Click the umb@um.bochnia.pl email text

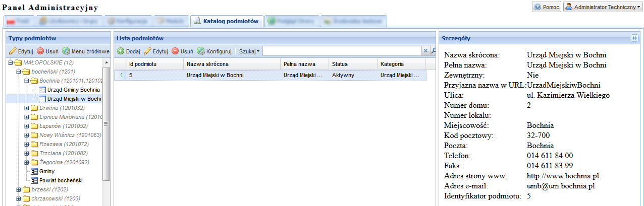(x=561, y=186)
